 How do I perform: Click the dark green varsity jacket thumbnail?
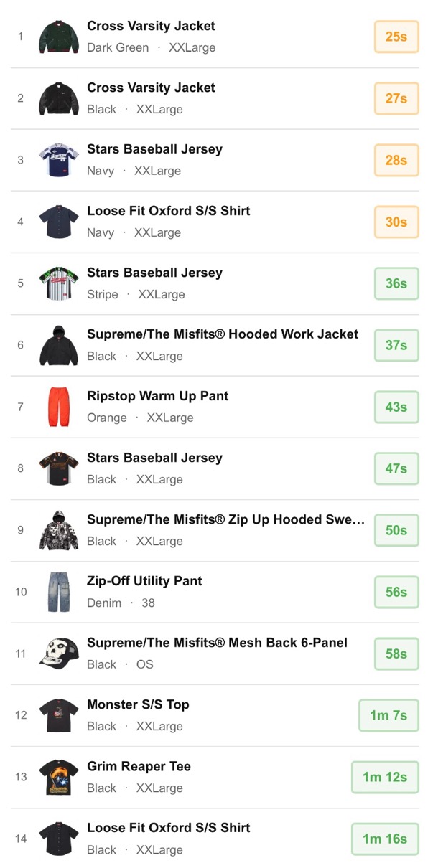59,37
